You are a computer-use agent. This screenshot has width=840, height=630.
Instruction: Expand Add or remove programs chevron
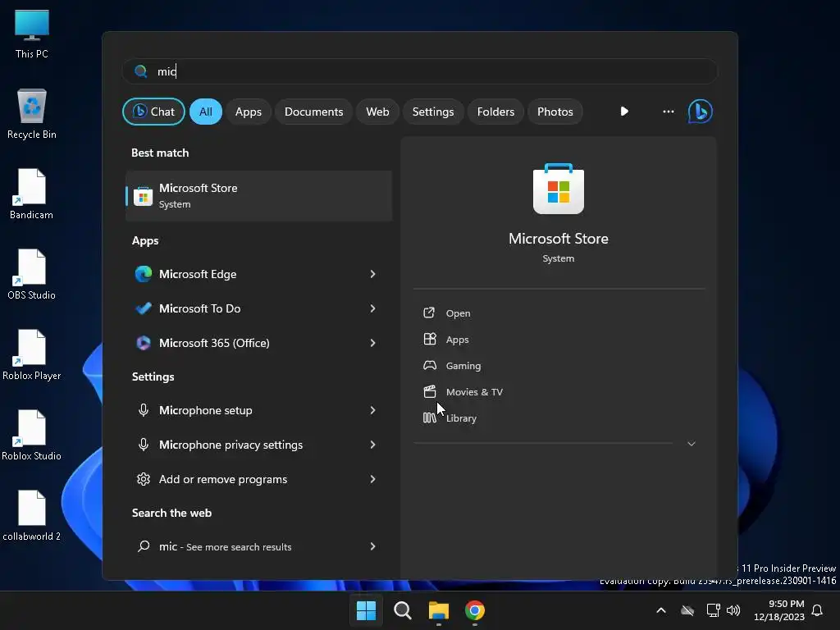point(373,479)
